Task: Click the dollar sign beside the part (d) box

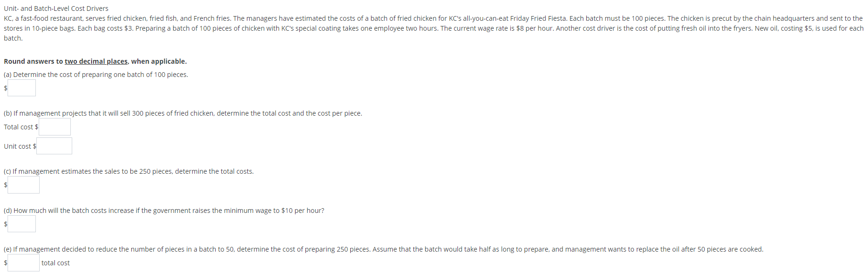Action: point(5,225)
